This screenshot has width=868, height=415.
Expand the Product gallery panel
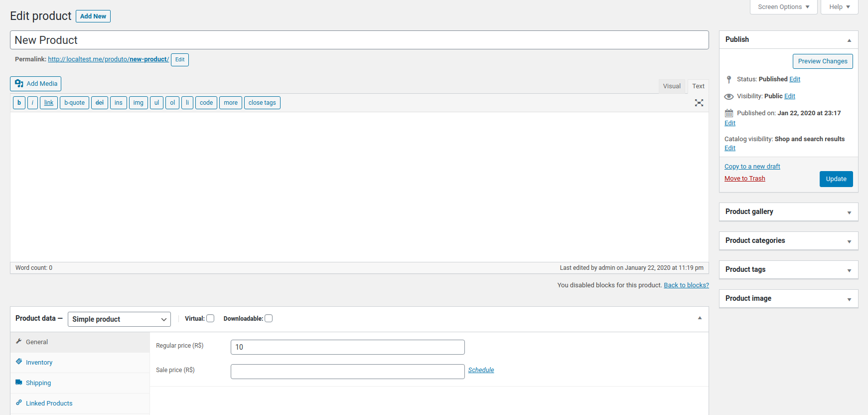click(x=849, y=212)
